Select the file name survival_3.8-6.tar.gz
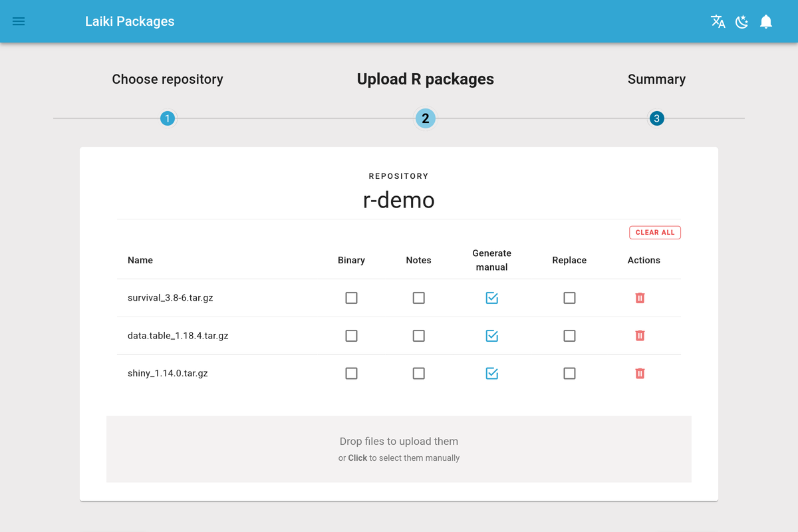Screen dimensions: 798x532 click(170, 298)
